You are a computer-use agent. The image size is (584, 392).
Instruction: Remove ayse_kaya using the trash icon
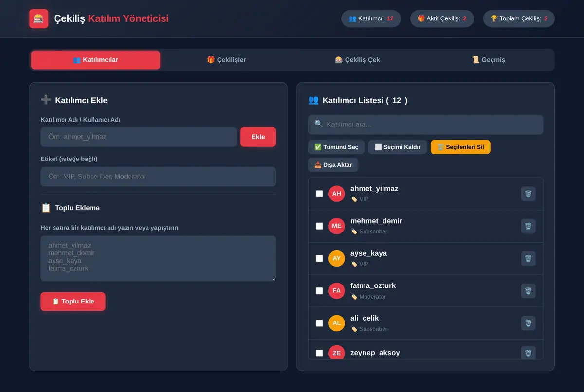pos(528,259)
